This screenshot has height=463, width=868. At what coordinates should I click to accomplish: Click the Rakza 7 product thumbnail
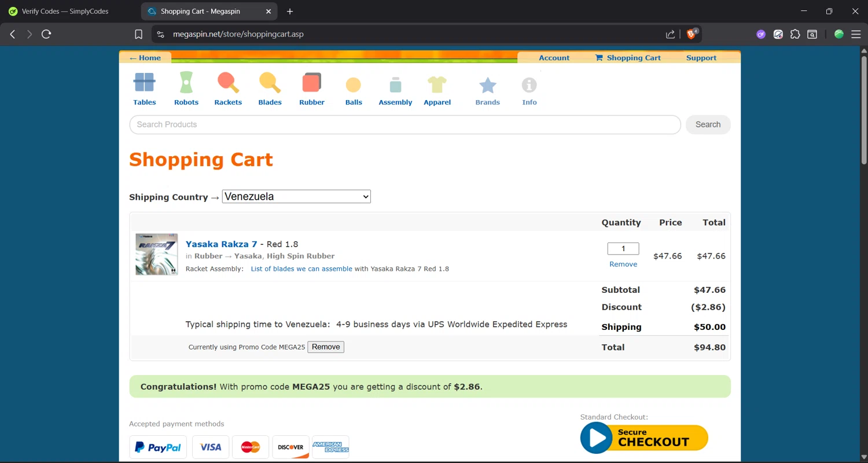point(157,254)
